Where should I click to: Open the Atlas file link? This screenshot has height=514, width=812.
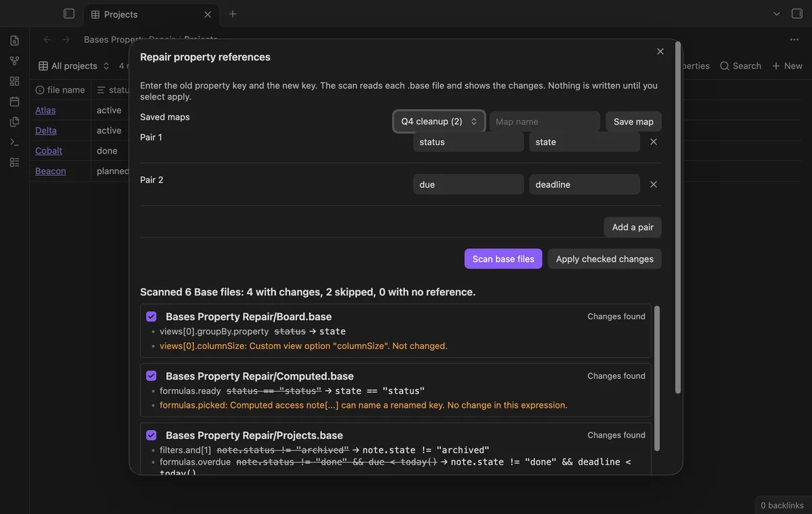coord(45,110)
